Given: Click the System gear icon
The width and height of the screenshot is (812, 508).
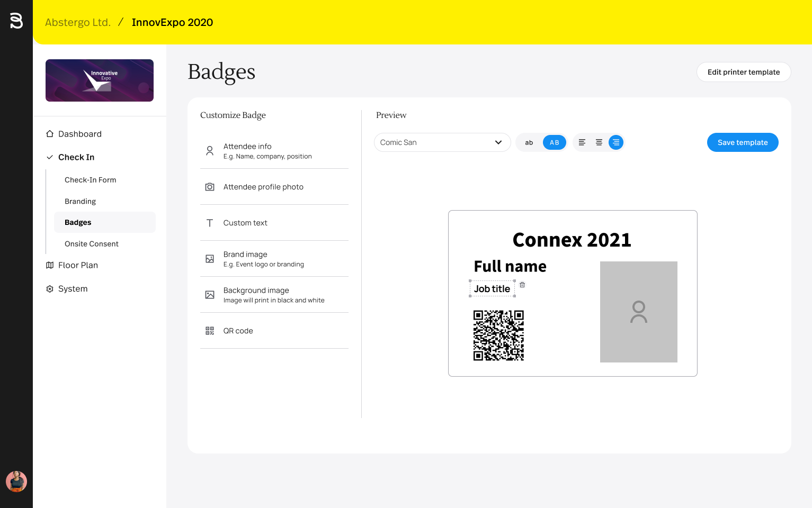Looking at the screenshot, I should pos(50,289).
